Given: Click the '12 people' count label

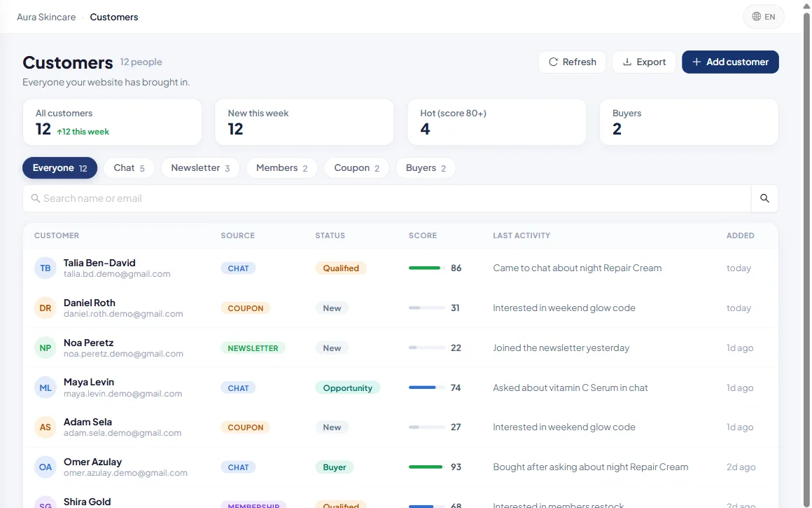Looking at the screenshot, I should tap(141, 62).
